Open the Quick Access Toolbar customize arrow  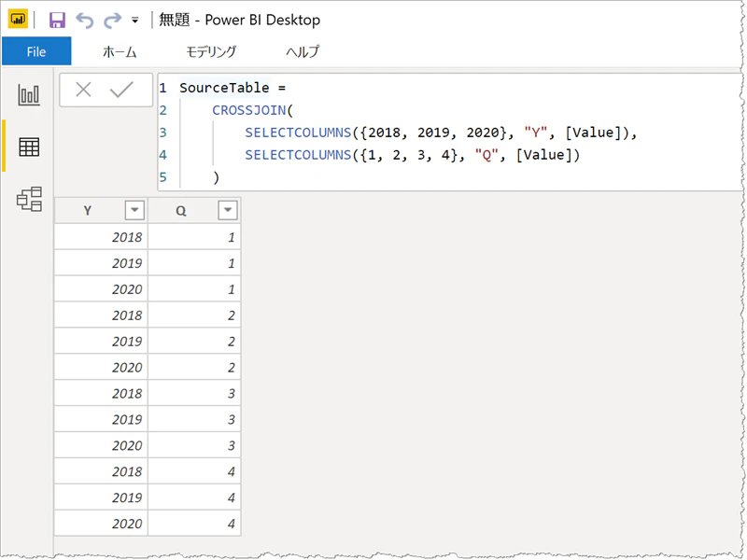(135, 21)
